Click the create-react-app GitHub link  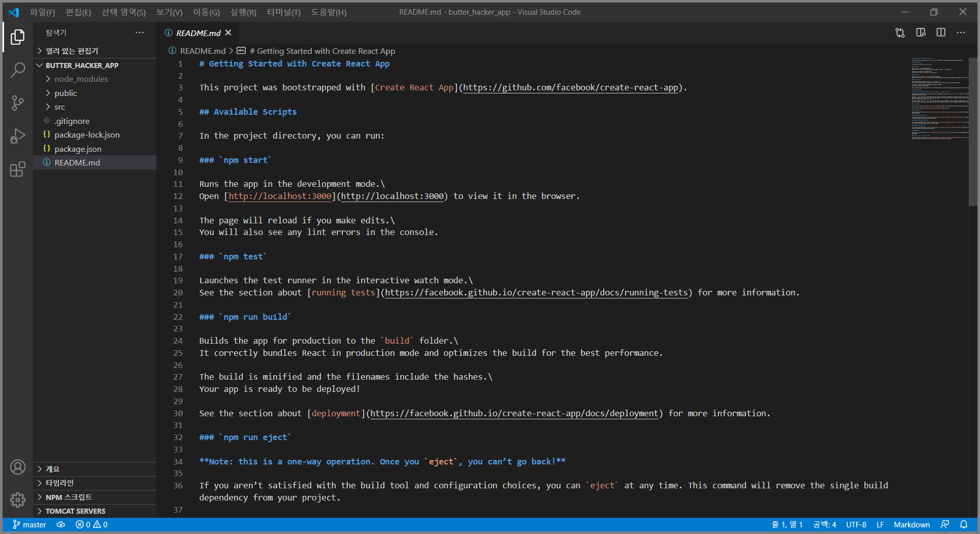[x=571, y=88]
